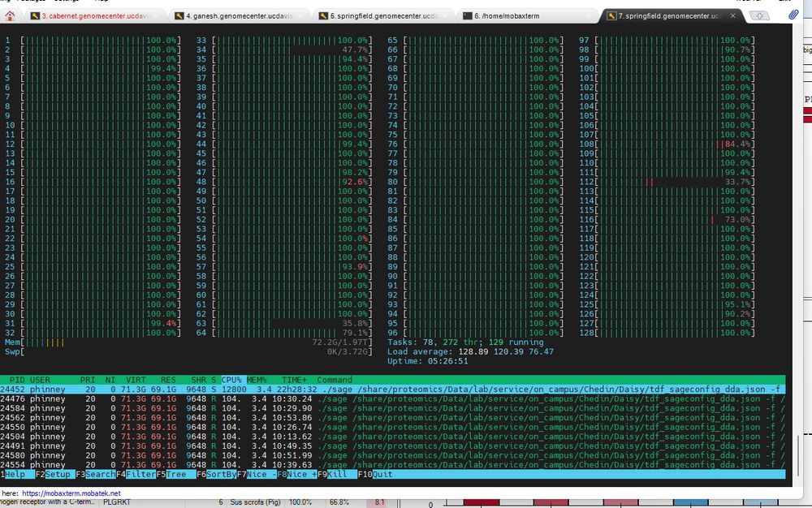Select the process row with PID 24504

click(392, 437)
